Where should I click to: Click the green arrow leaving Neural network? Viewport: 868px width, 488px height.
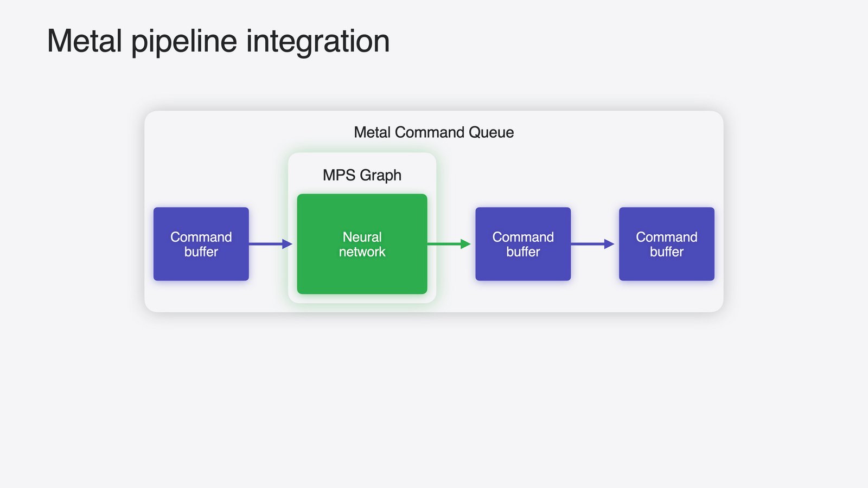449,244
